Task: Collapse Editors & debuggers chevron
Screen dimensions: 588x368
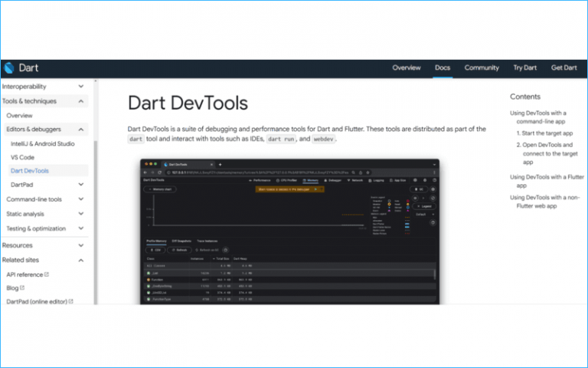Action: coord(80,129)
